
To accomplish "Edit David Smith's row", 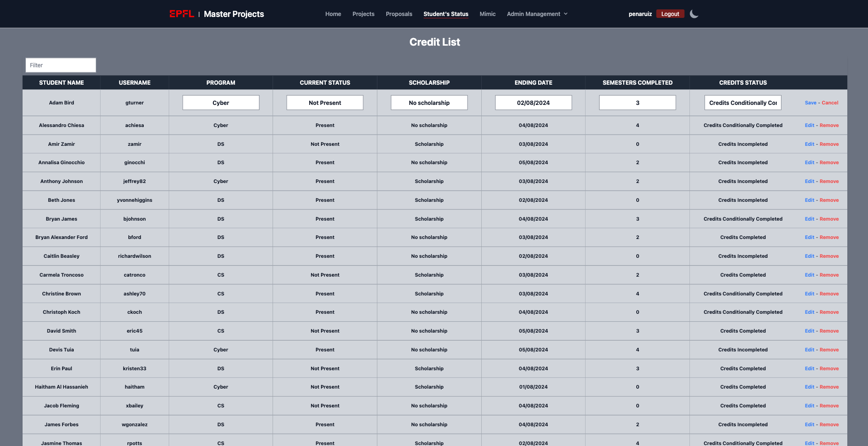I will [809, 331].
